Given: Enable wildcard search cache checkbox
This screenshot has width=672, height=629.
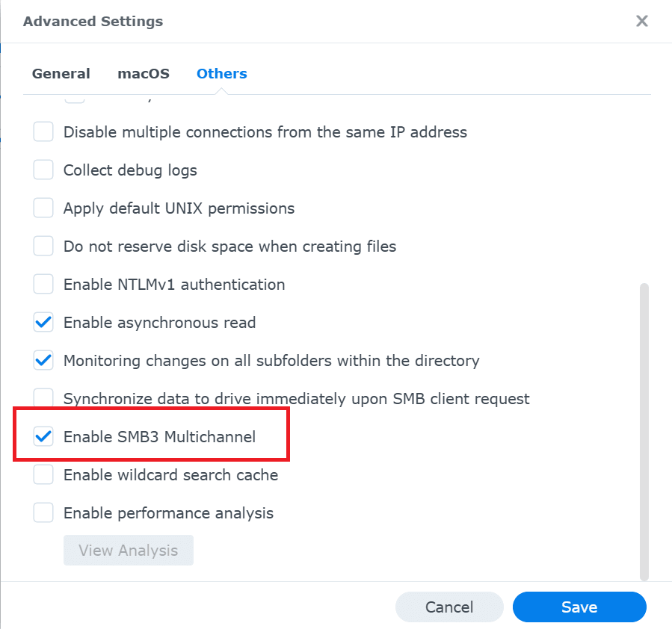Looking at the screenshot, I should (x=43, y=474).
